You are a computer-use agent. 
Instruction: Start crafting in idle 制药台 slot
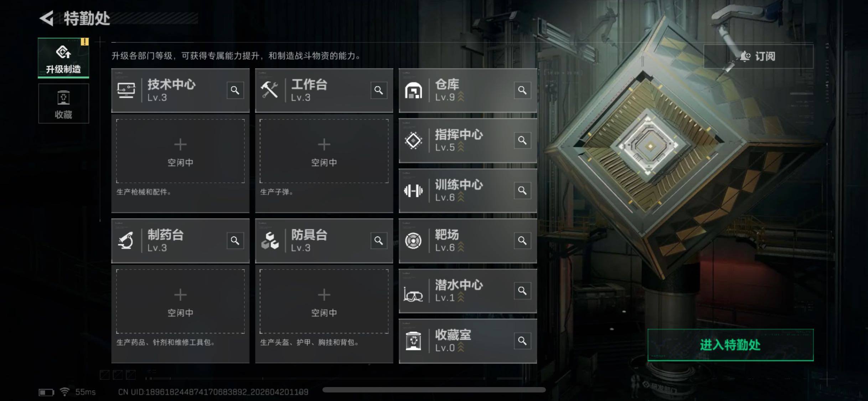click(x=180, y=302)
